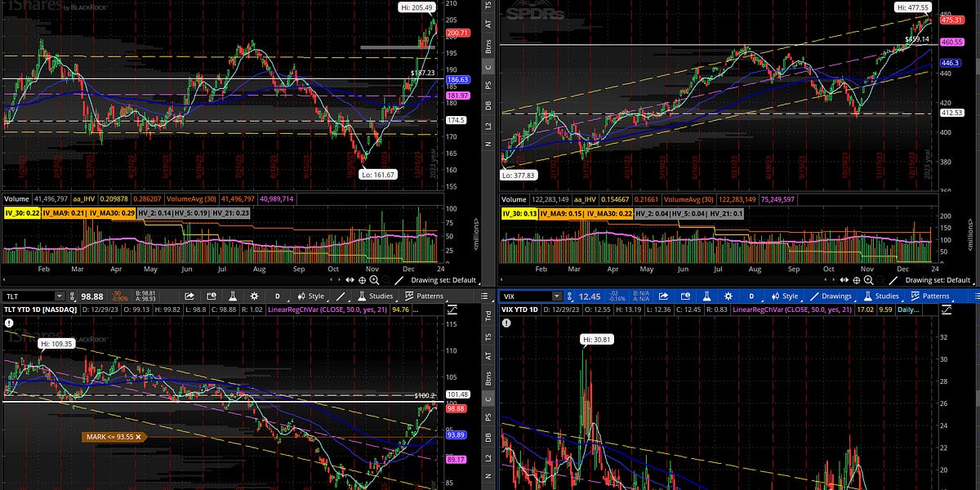Select the zoom-in magnifier below the SPY chart
Image resolution: width=980 pixels, height=490 pixels.
(869, 279)
